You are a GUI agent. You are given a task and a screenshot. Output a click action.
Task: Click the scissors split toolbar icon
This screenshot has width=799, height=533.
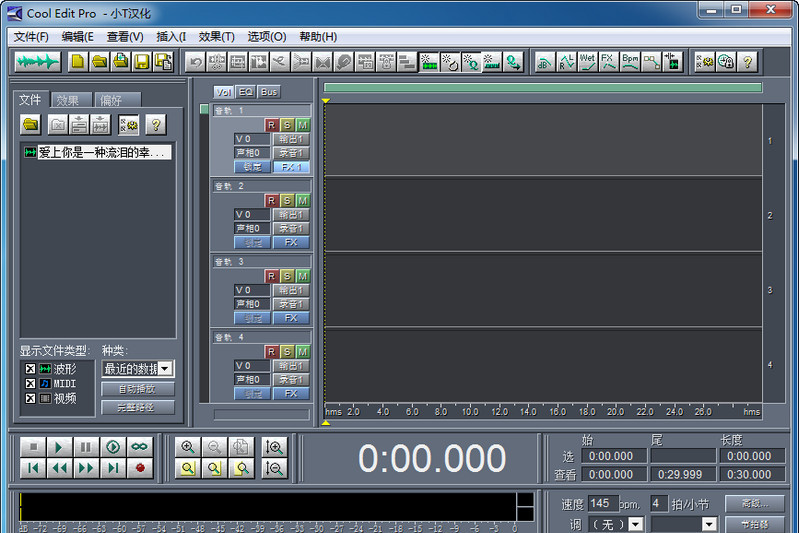280,62
